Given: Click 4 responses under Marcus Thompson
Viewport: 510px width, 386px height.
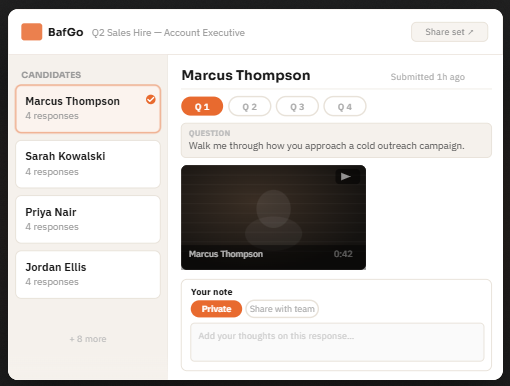Looking at the screenshot, I should [x=52, y=116].
